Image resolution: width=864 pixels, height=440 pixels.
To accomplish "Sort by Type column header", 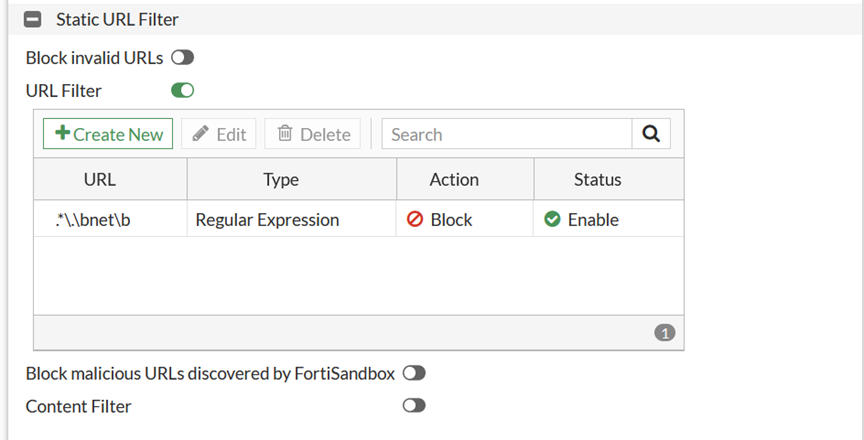I will (x=281, y=180).
